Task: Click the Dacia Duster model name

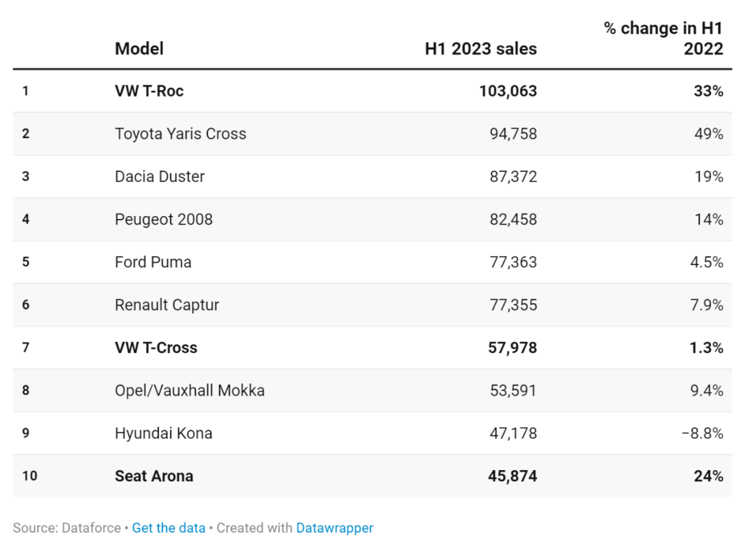Action: [x=160, y=176]
